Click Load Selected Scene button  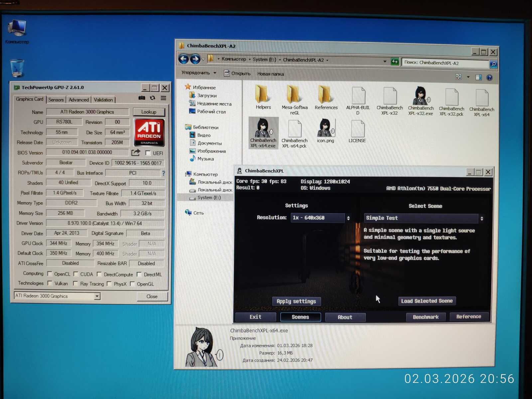pyautogui.click(x=427, y=301)
